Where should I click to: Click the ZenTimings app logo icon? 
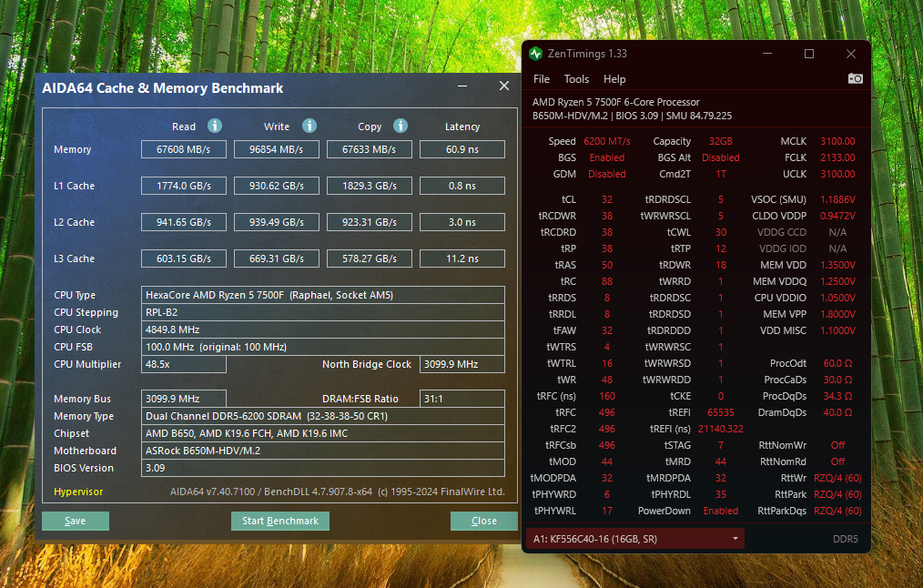click(x=535, y=54)
